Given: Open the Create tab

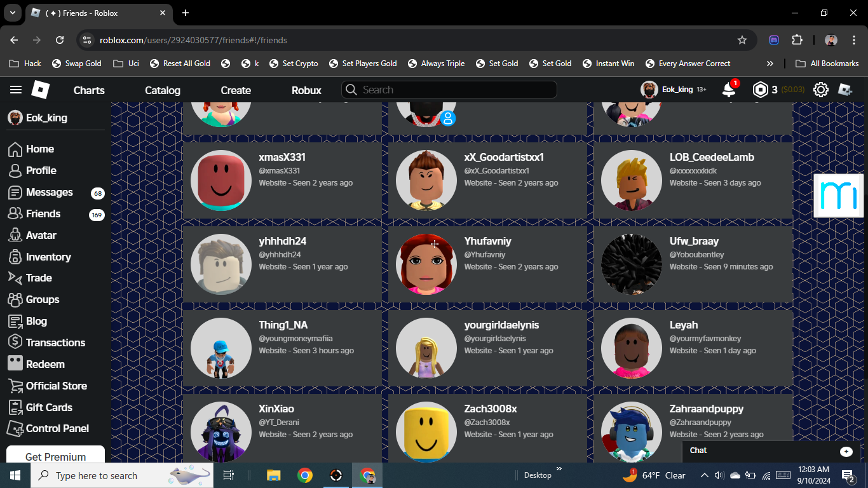Looking at the screenshot, I should (x=236, y=90).
